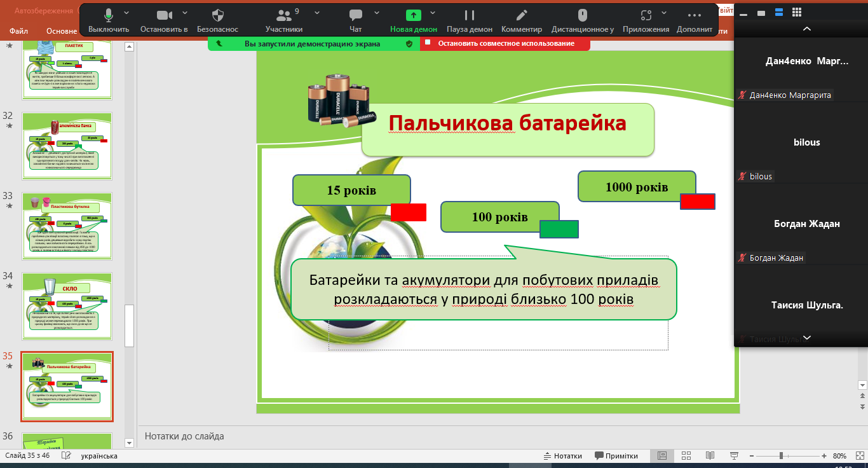Click the batteries explanation callout text

tap(484, 289)
